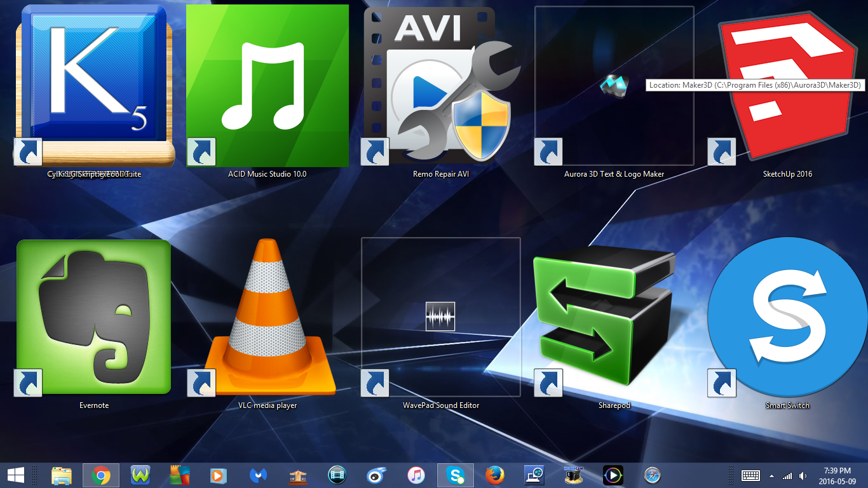This screenshot has width=868, height=488.
Task: Open the clock showing 7:39 PM
Action: pyautogui.click(x=837, y=475)
